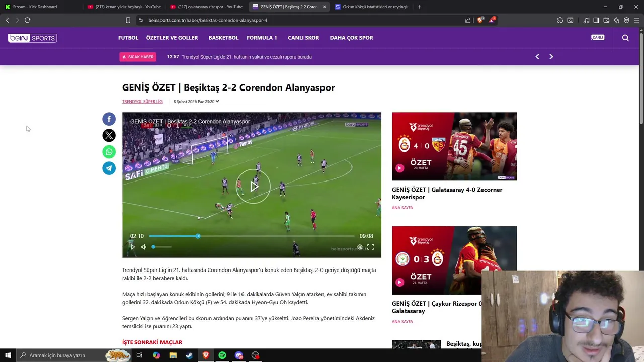This screenshot has width=644, height=362.
Task: Open Brave Leo AI sparkle icon
Action: click(616, 20)
